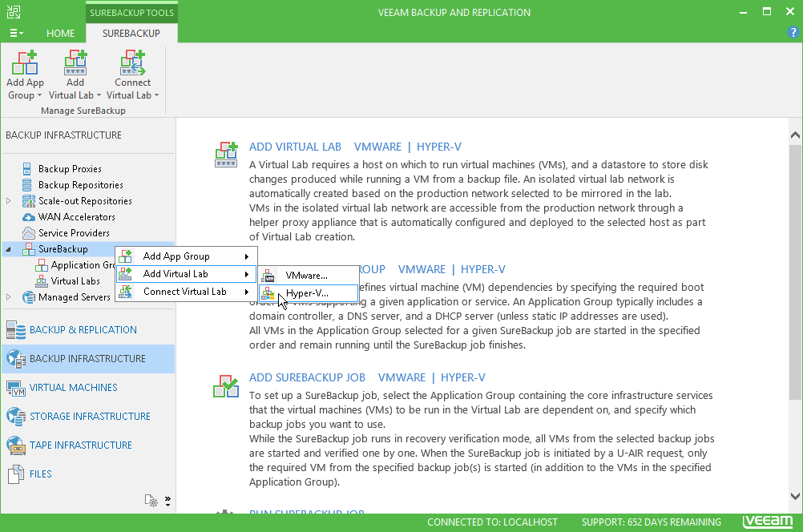
Task: Click the large Add Virtual Lab content icon
Action: coord(226,155)
